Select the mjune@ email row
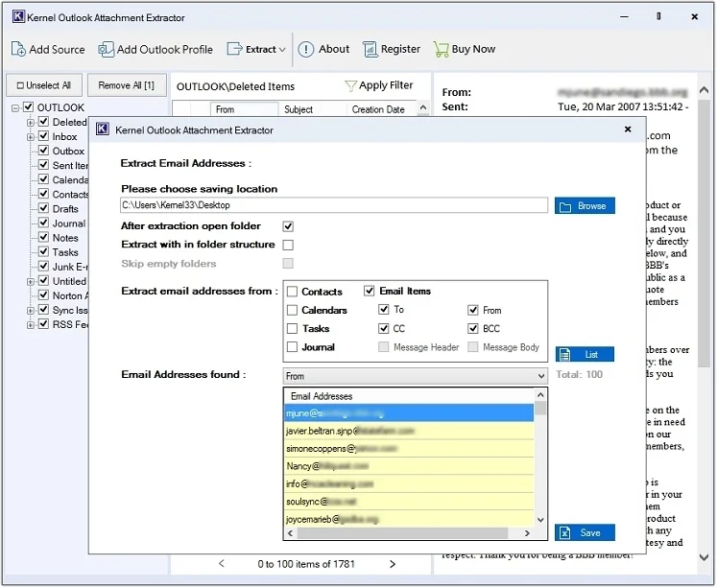The height and width of the screenshot is (588, 717). click(x=408, y=413)
